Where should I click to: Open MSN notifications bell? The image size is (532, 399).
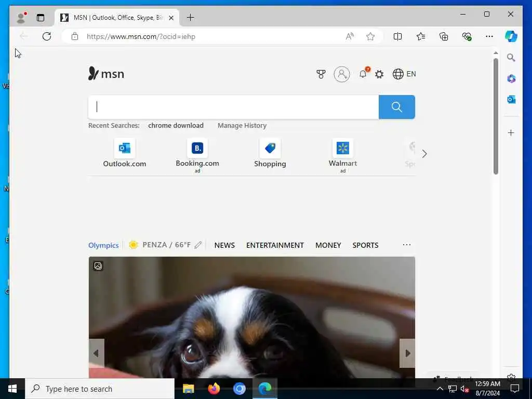point(363,74)
